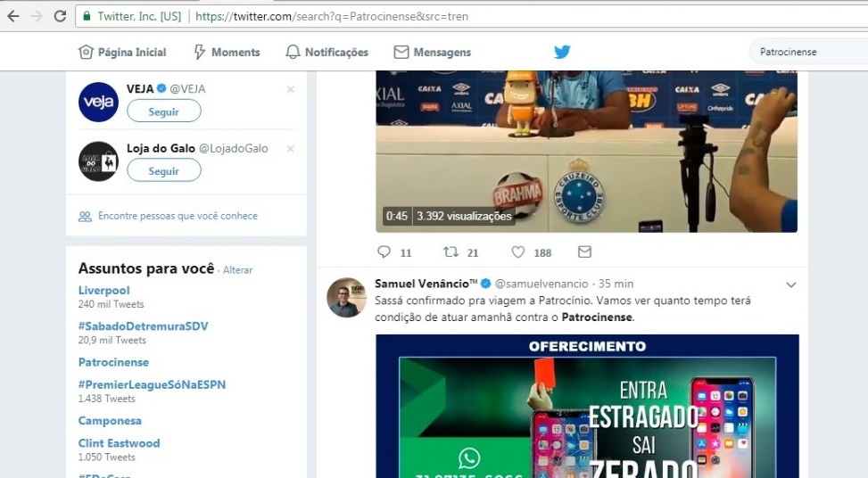The height and width of the screenshot is (478, 868).
Task: Open the Liverpool trending topic
Action: point(103,291)
